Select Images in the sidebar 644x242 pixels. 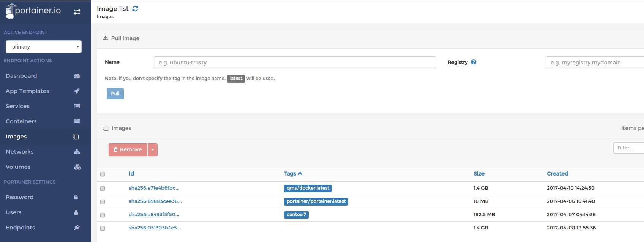(x=16, y=137)
